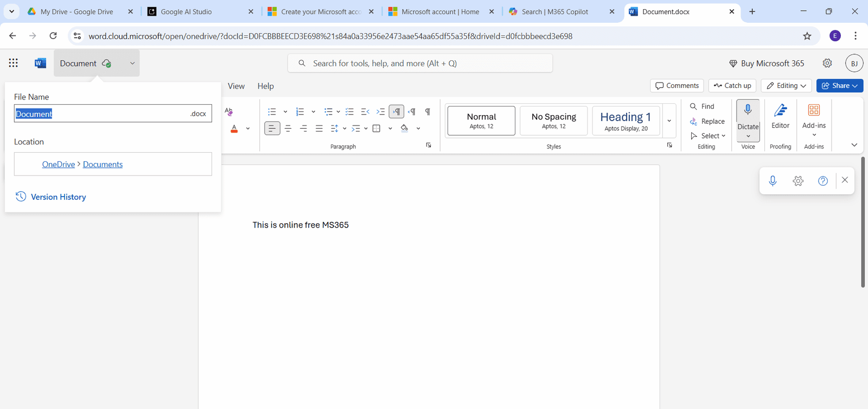Screen dimensions: 868x409
Task: Switch to the Help tab
Action: (265, 86)
